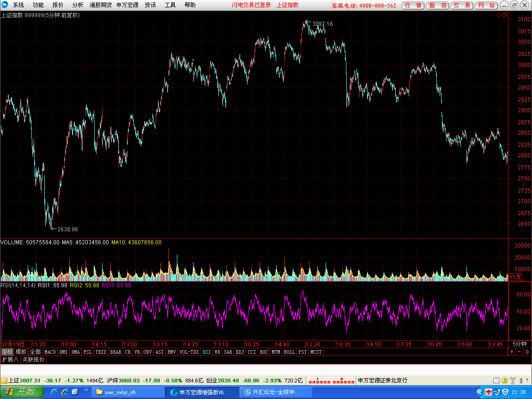Image resolution: width=532 pixels, height=399 pixels.
Task: Switch indicator to DMI
Action: [x=63, y=352]
